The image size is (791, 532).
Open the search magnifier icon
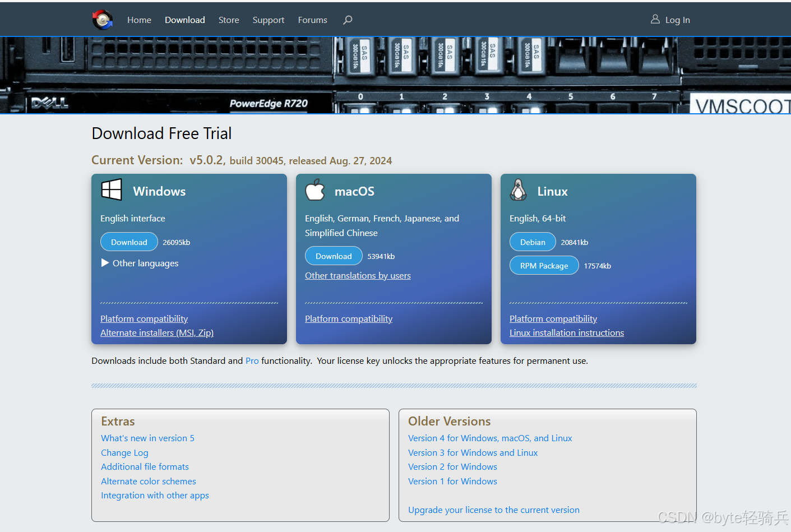pyautogui.click(x=348, y=20)
